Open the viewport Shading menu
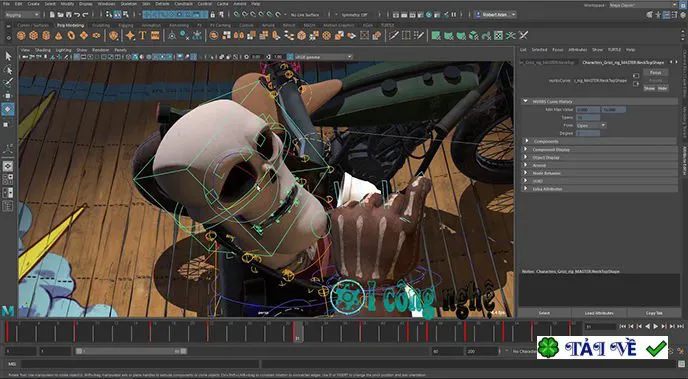 [x=43, y=50]
